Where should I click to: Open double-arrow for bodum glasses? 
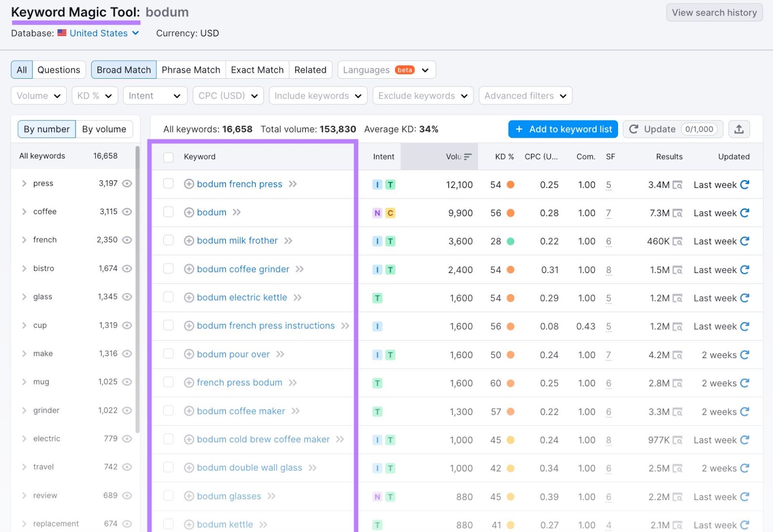[272, 496]
